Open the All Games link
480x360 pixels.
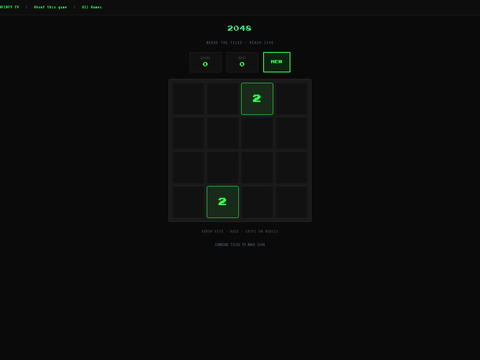[92, 7]
